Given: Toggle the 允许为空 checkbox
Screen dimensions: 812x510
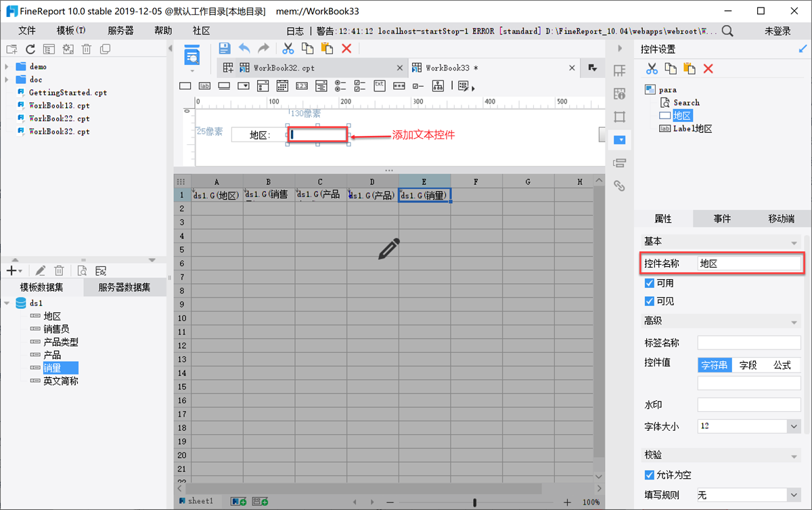Looking at the screenshot, I should tap(650, 475).
